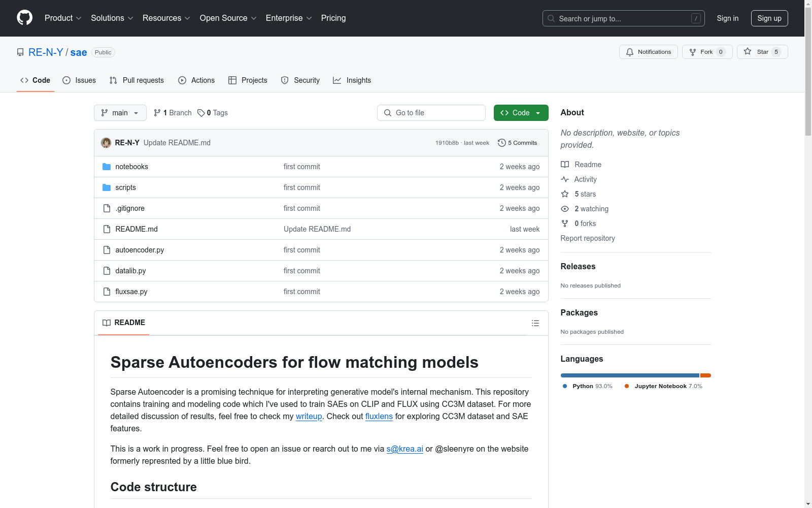The image size is (812, 508).
Task: Open the Insights tab
Action: pos(352,80)
